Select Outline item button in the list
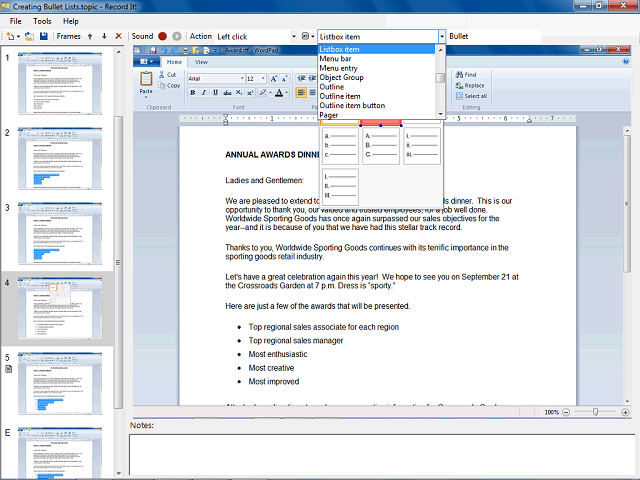640x480 pixels. coord(377,106)
